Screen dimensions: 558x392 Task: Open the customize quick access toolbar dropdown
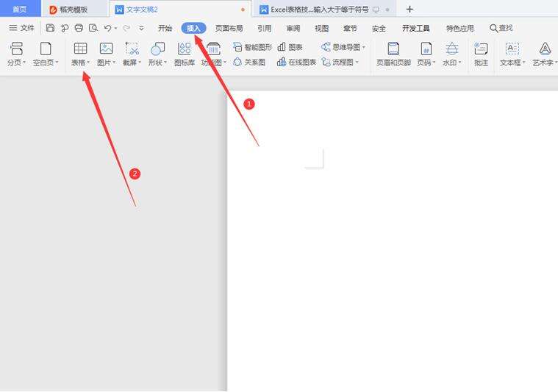coord(141,28)
